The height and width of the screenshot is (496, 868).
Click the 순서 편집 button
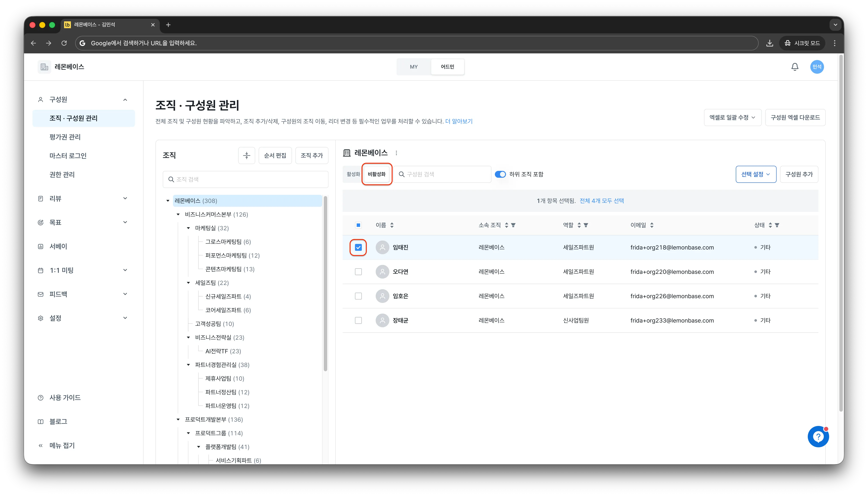(275, 155)
